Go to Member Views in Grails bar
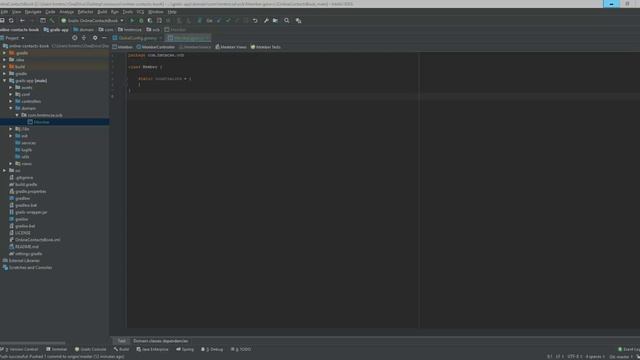Viewport: 640px width, 360px height. (231, 47)
